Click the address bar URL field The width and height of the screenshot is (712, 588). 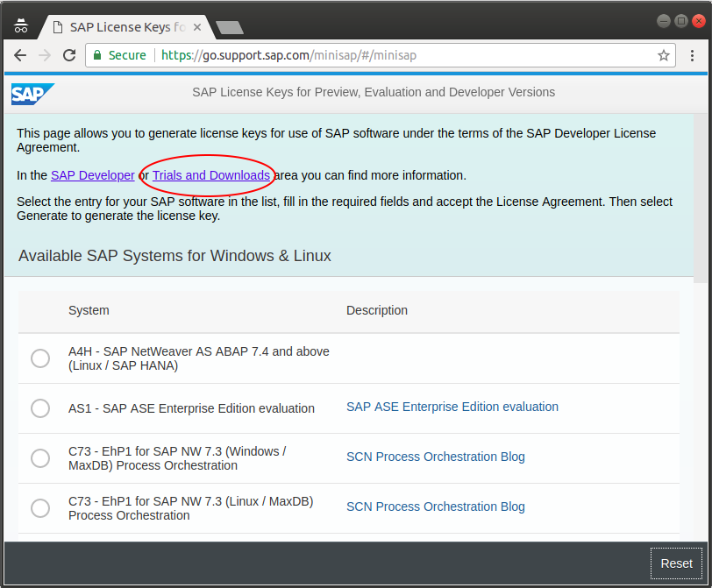pyautogui.click(x=380, y=55)
